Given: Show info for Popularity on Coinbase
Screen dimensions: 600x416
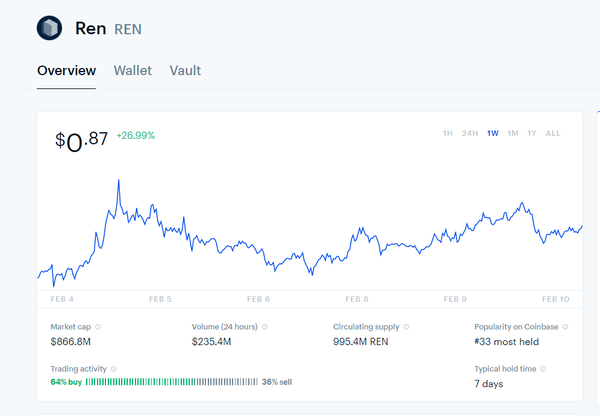Looking at the screenshot, I should tap(566, 327).
